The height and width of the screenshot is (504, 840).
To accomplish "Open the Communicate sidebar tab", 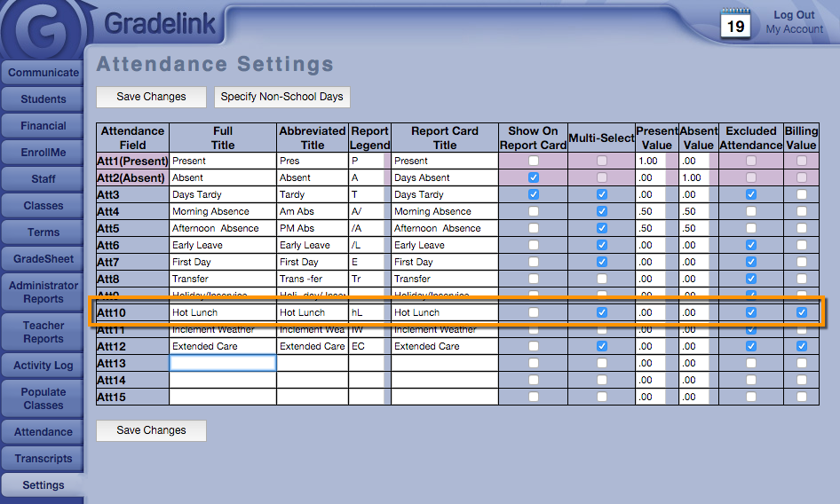I will coord(44,73).
